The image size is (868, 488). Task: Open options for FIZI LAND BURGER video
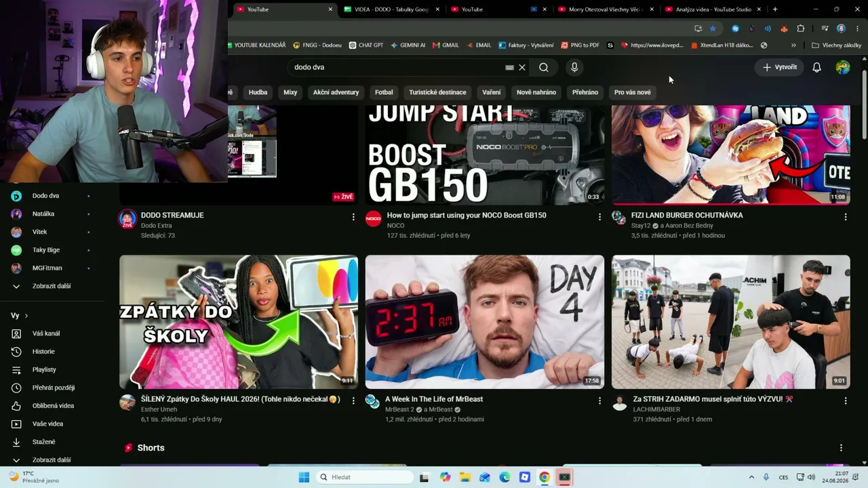[x=846, y=217]
